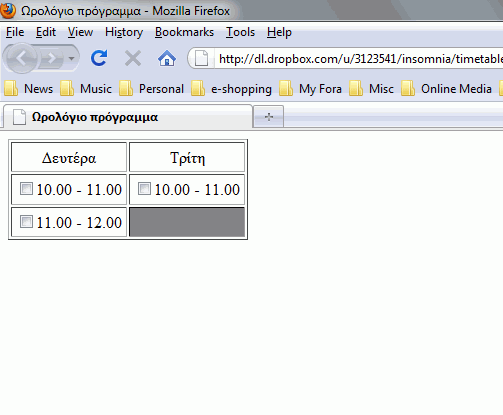Click the Firefox logo in title bar
Viewport: 503px width, 415px height.
coord(7,10)
